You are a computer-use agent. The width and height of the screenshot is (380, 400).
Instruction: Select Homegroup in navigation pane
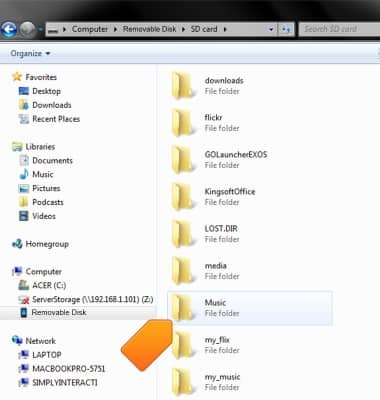[47, 244]
